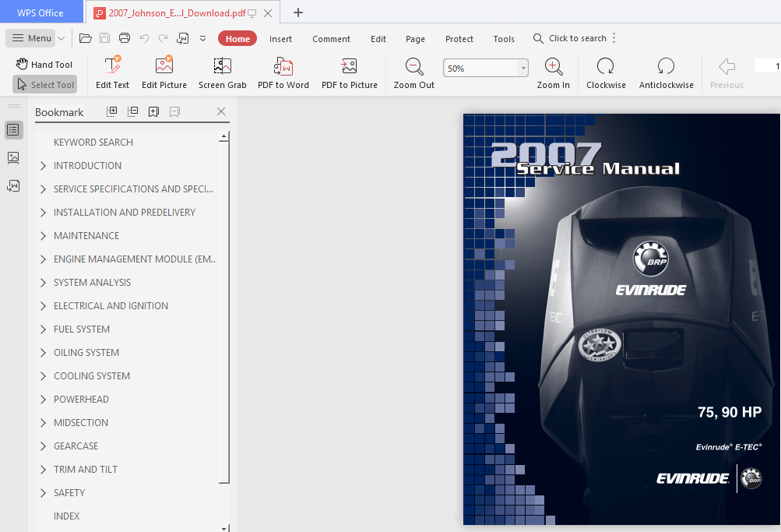
Task: Click the 'Click to search' box
Action: [570, 38]
